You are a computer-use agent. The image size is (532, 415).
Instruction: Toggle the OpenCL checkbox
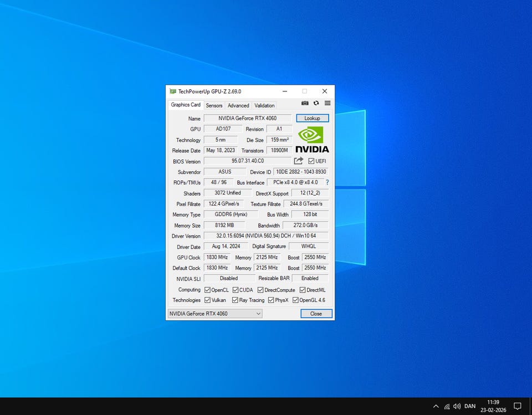click(207, 290)
